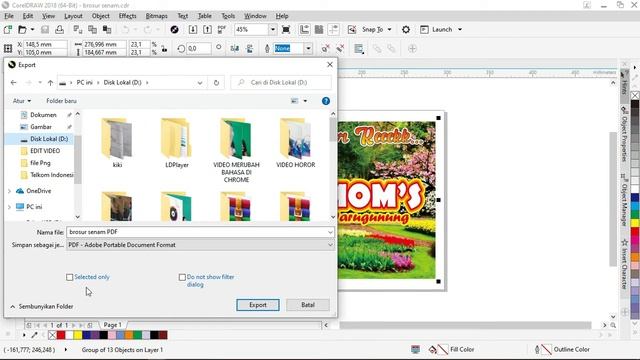This screenshot has width=640, height=360.
Task: Open the zoom level dropdown
Action: coord(273,29)
